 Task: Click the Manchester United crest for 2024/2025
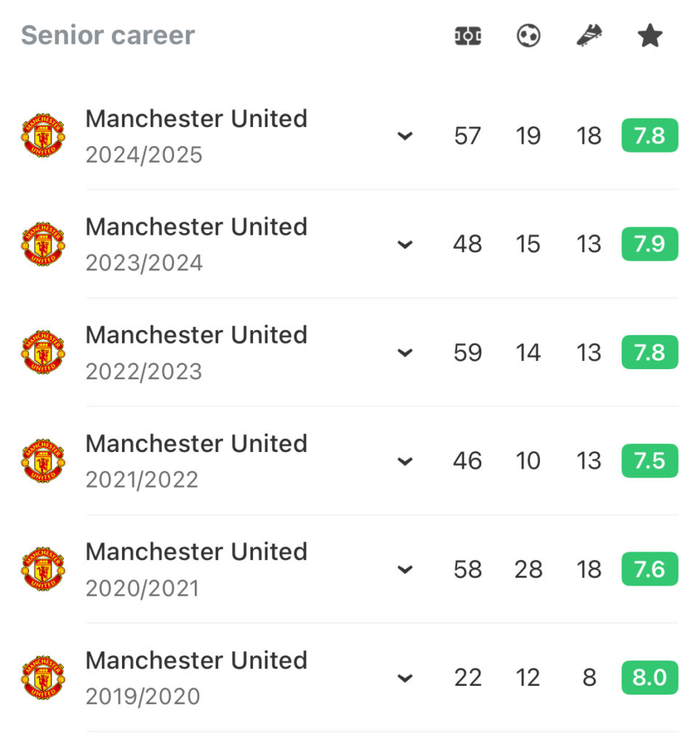click(x=43, y=135)
